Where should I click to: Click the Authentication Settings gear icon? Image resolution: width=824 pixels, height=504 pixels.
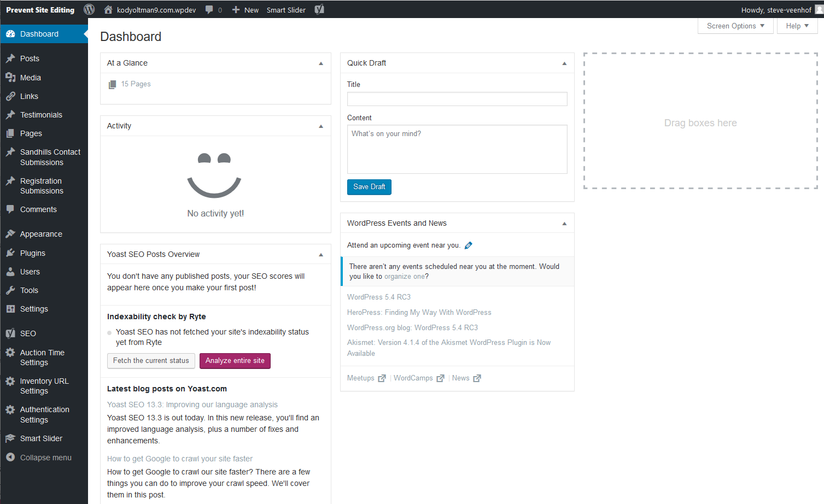(x=10, y=409)
